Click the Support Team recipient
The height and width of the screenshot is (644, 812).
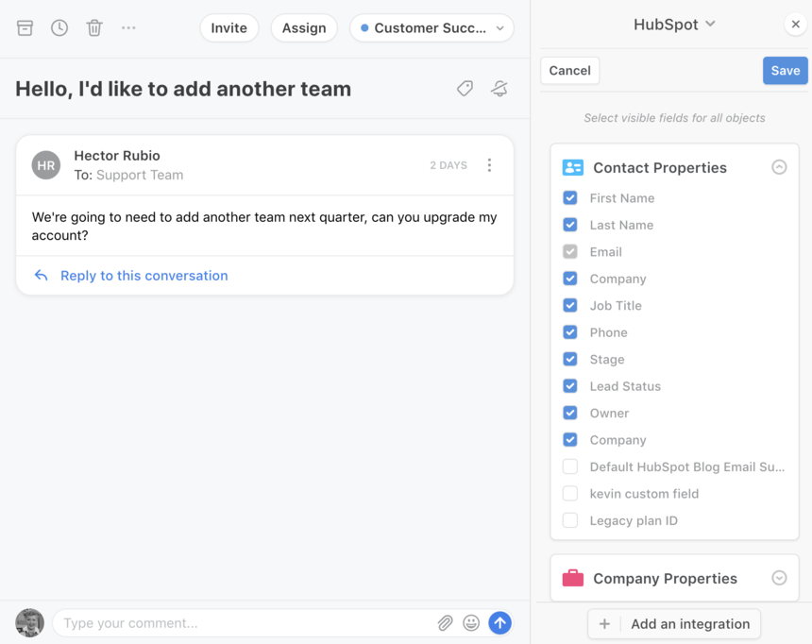click(x=140, y=175)
